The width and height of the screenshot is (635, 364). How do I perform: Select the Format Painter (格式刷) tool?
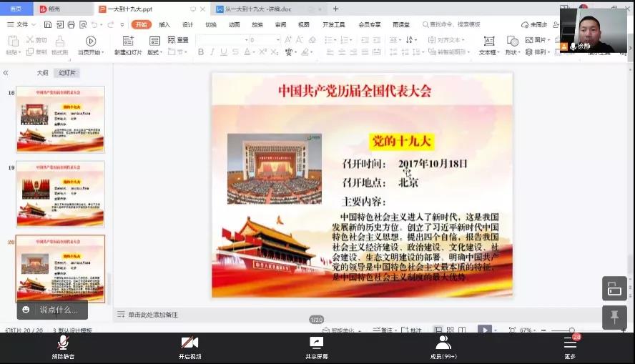coord(59,45)
